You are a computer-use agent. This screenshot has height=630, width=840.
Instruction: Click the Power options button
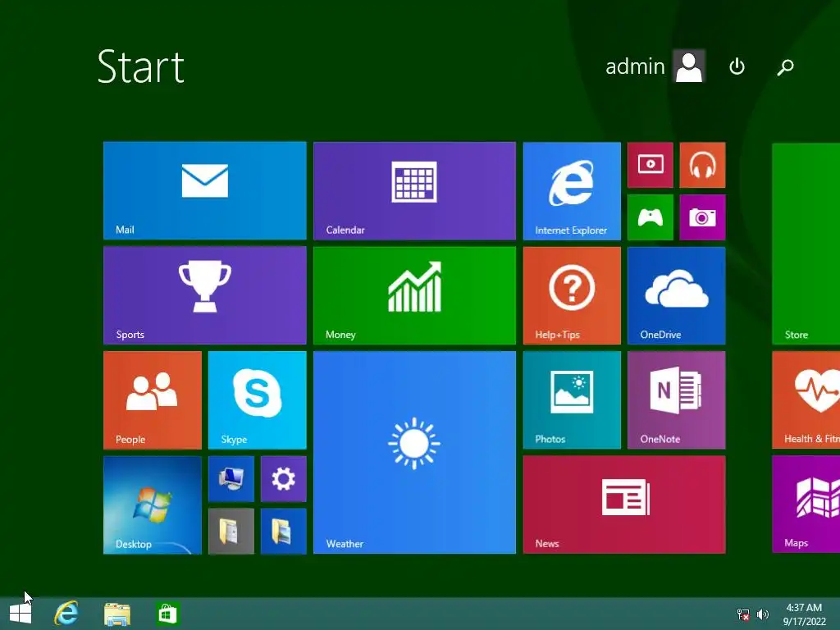(737, 66)
